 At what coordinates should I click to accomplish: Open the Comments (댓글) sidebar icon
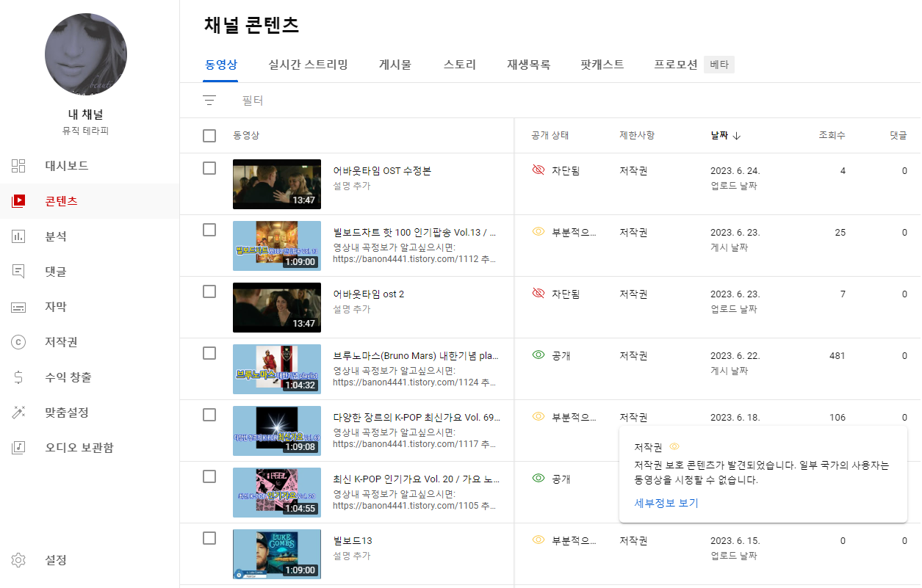[x=19, y=272]
